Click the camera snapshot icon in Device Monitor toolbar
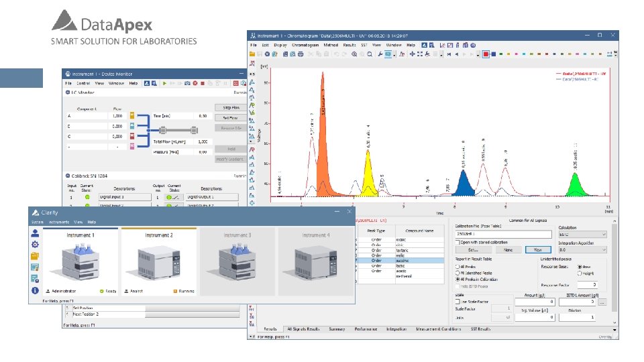Screen dimensions: 644x362 pos(187,83)
